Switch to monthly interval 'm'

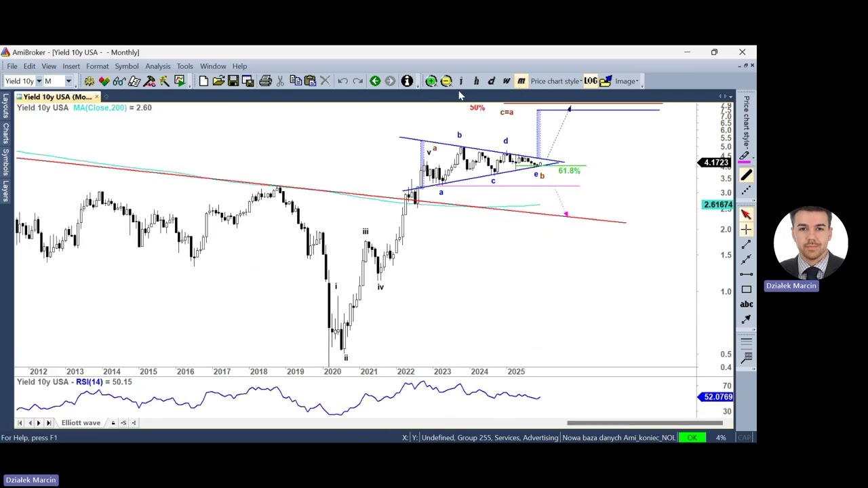pyautogui.click(x=521, y=81)
